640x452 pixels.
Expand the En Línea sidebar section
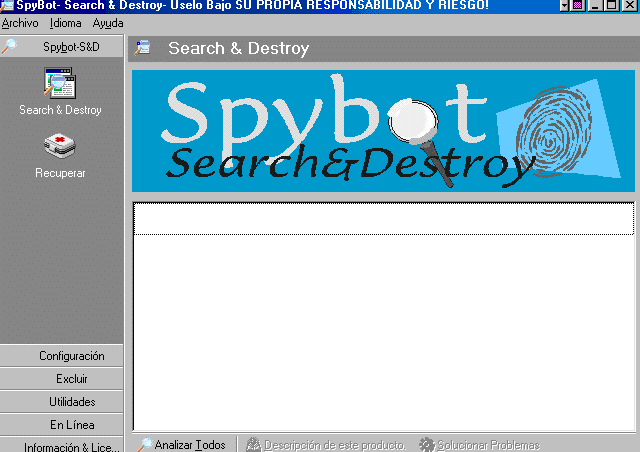pyautogui.click(x=62, y=425)
